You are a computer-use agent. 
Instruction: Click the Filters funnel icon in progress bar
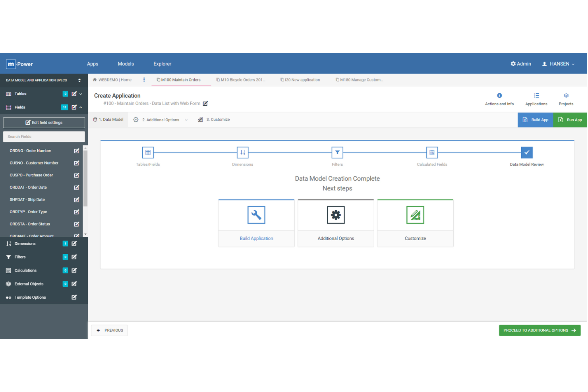(x=337, y=153)
